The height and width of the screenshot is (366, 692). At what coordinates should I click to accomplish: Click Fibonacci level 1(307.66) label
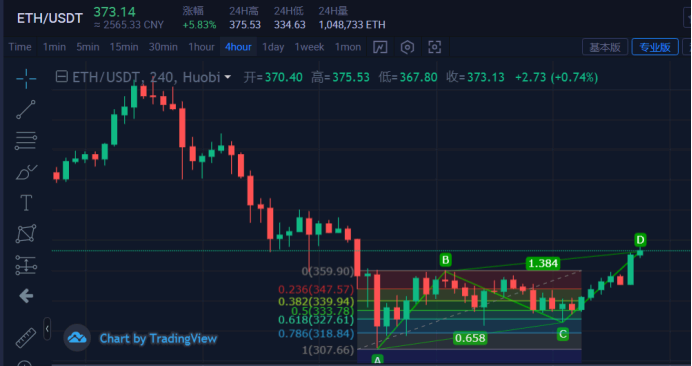point(328,350)
